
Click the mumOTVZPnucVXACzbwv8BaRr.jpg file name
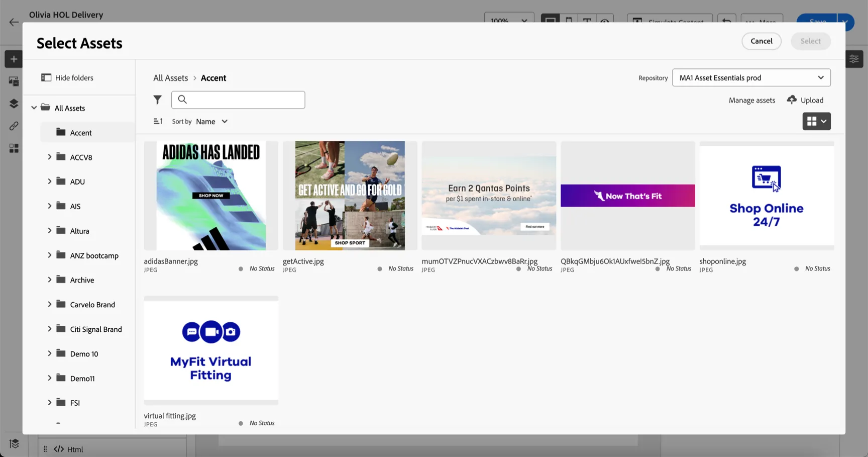(x=479, y=261)
